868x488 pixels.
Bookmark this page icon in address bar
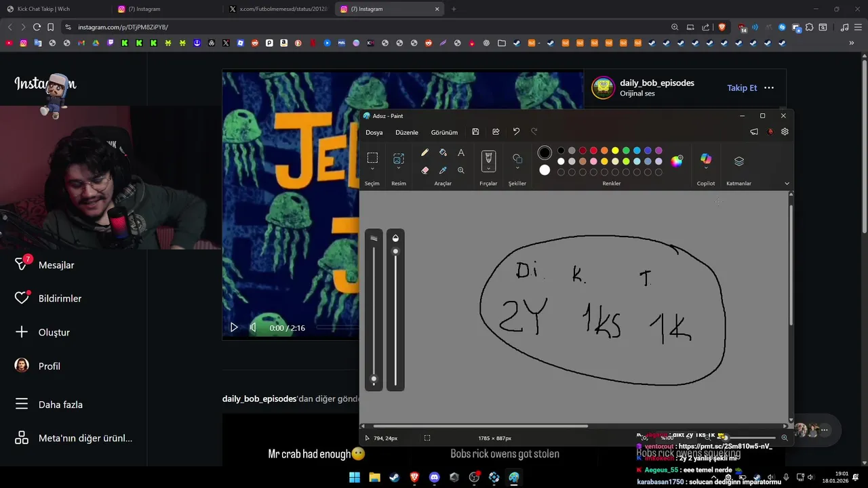(50, 27)
